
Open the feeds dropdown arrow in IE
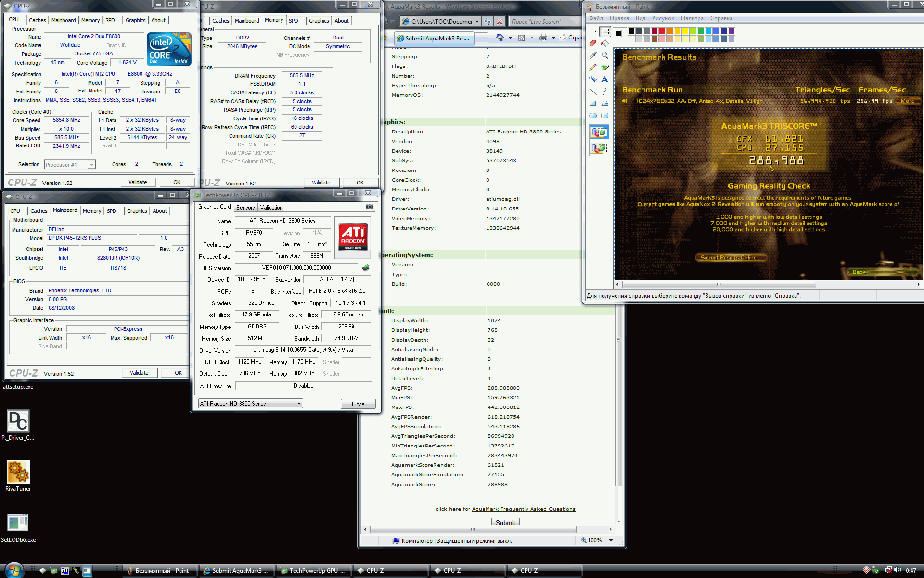[531, 38]
